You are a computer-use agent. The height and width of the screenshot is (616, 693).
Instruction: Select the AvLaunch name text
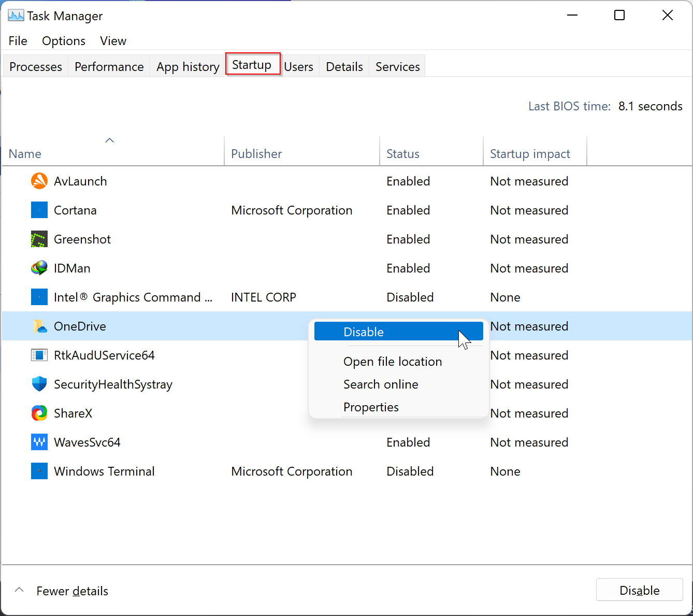pos(80,181)
